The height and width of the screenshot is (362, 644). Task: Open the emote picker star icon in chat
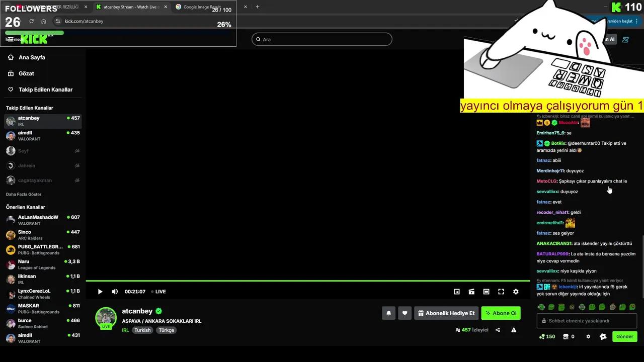coord(603,336)
